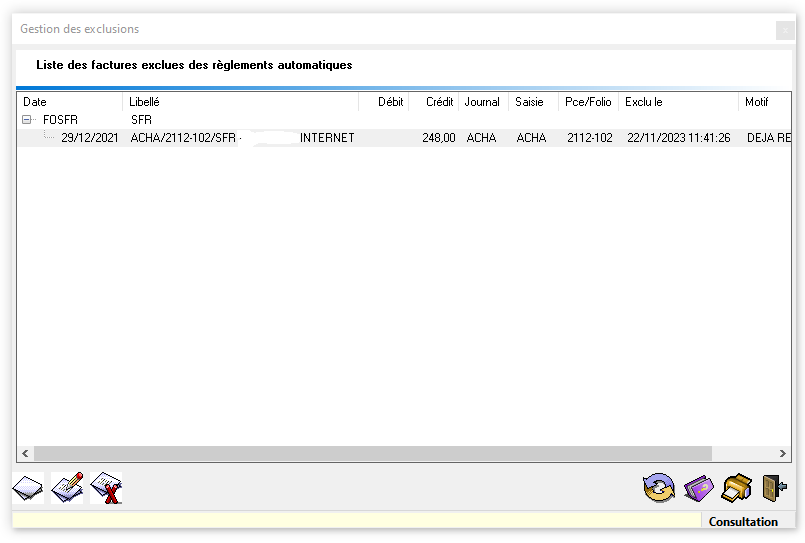Click the new exclusion blank page icon
Screen dimensions: 805x543
click(28, 489)
